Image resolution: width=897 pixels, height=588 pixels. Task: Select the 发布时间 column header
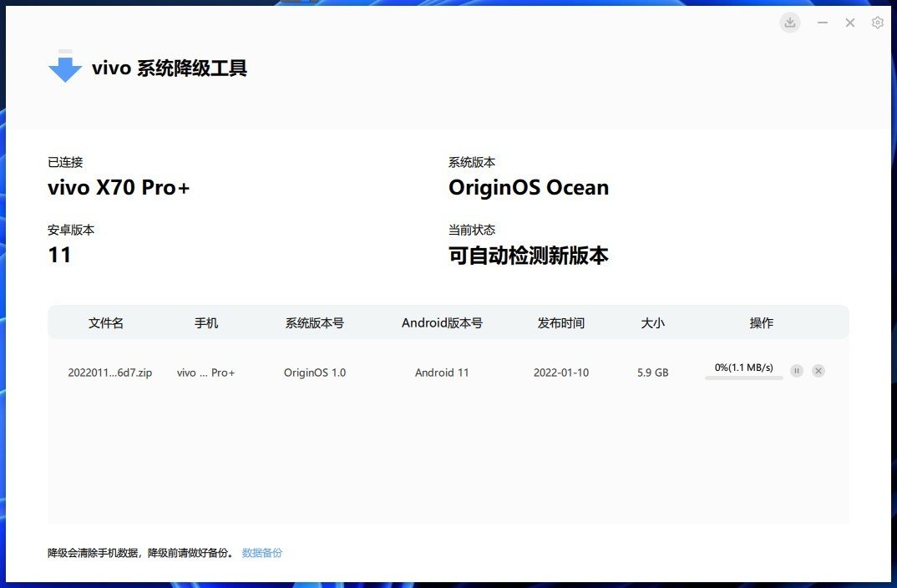click(x=560, y=322)
